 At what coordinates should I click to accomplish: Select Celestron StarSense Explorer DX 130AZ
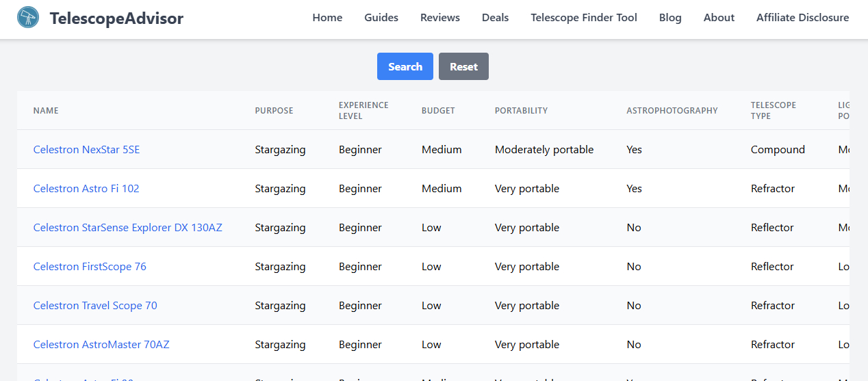127,228
